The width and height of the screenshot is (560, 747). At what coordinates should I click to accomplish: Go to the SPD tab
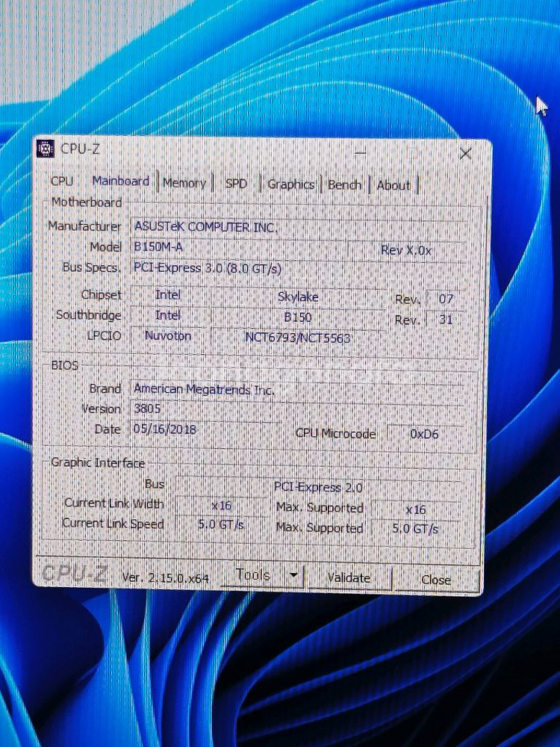(236, 184)
